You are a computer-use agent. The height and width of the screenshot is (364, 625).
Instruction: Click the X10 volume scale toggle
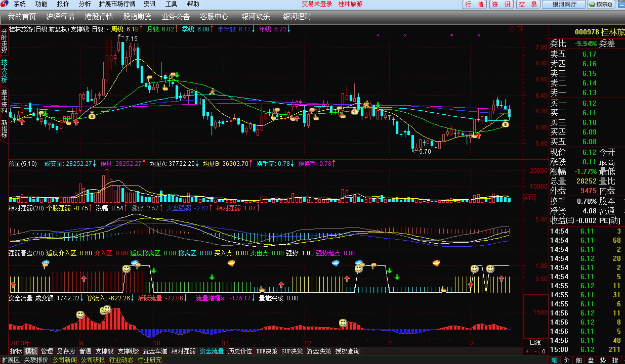point(529,198)
